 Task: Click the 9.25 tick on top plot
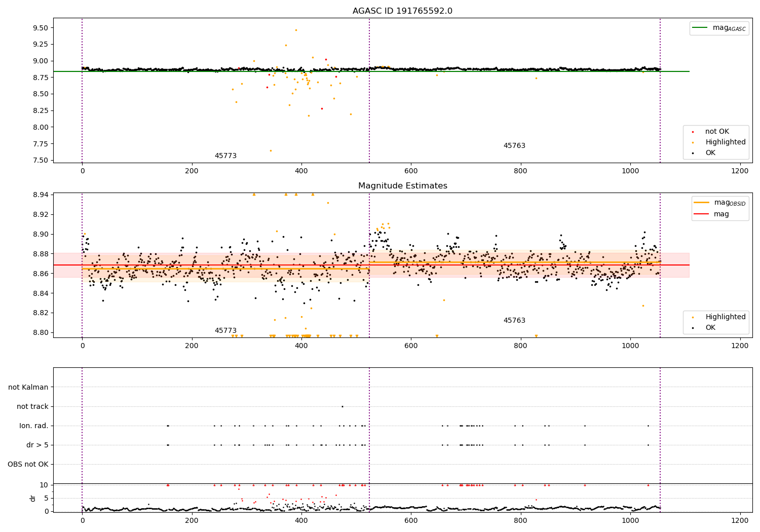[40, 45]
